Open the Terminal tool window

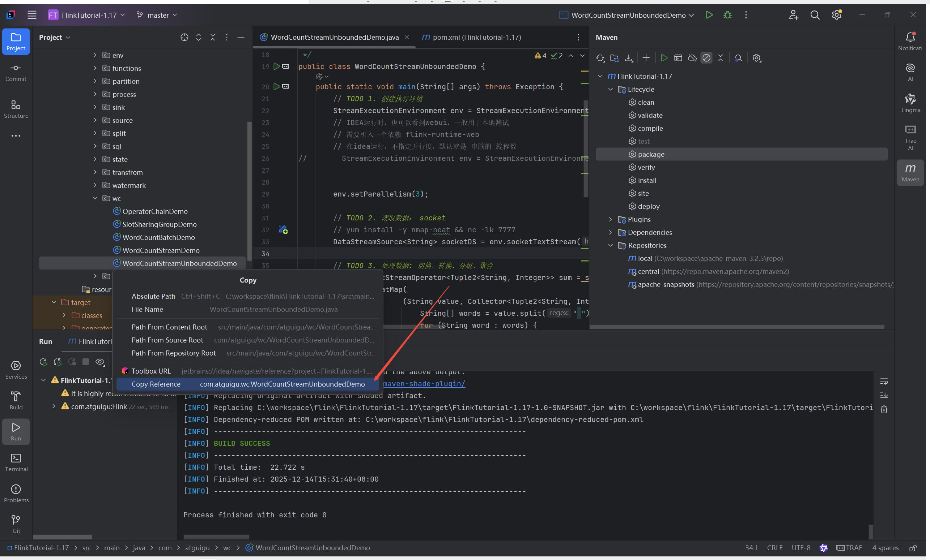click(x=16, y=462)
